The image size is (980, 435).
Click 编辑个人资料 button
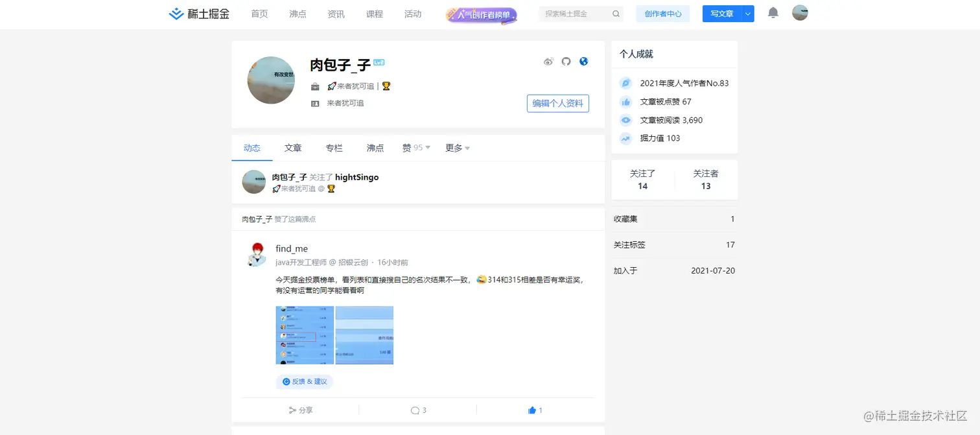pyautogui.click(x=558, y=103)
